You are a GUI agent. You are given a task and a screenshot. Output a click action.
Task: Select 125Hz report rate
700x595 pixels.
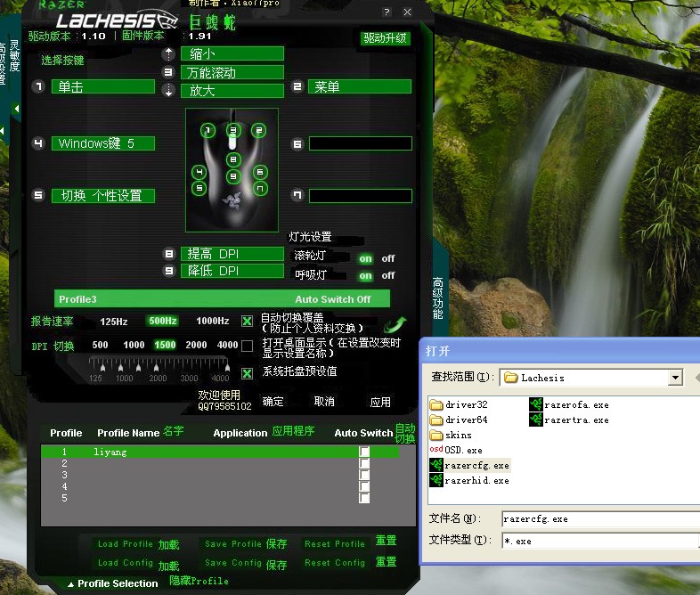[x=114, y=322]
